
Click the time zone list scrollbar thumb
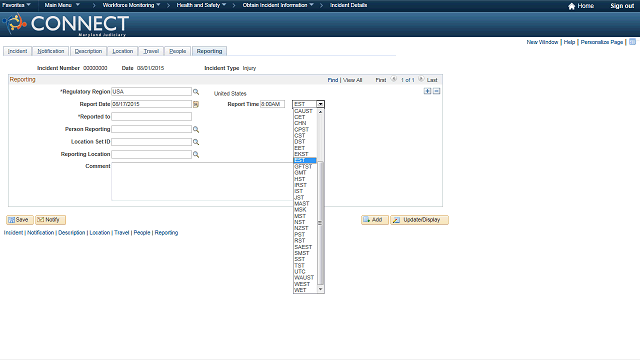320,222
